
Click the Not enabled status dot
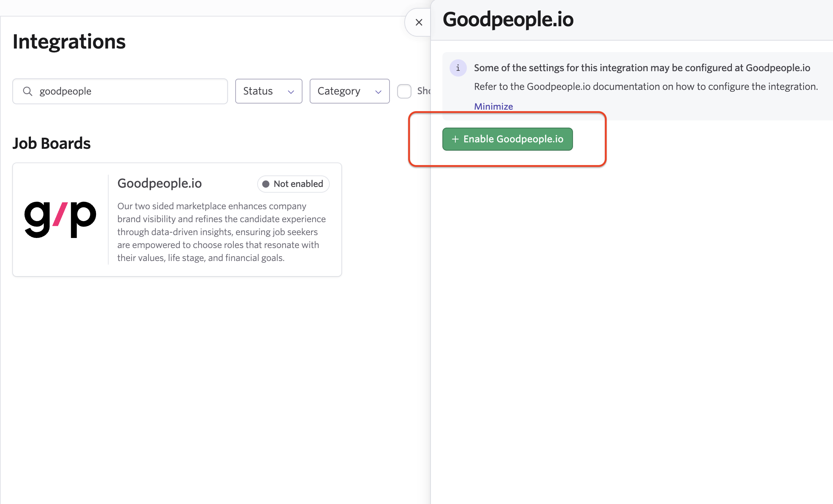point(266,184)
